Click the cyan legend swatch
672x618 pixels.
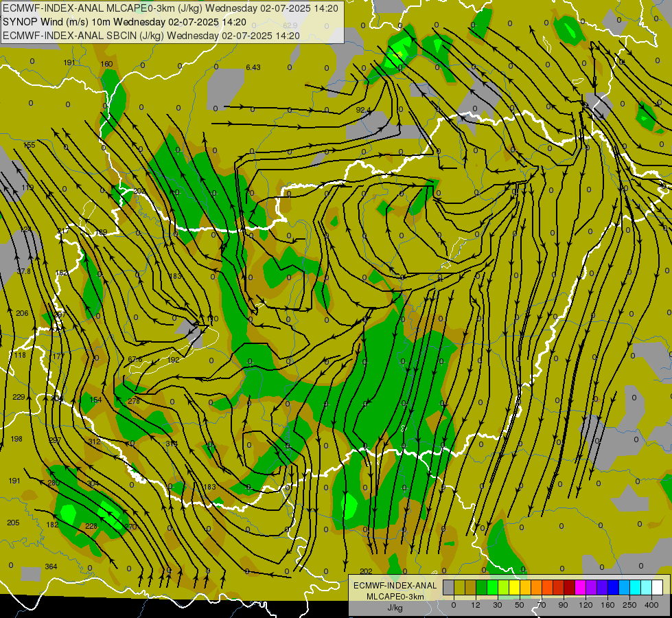click(636, 587)
